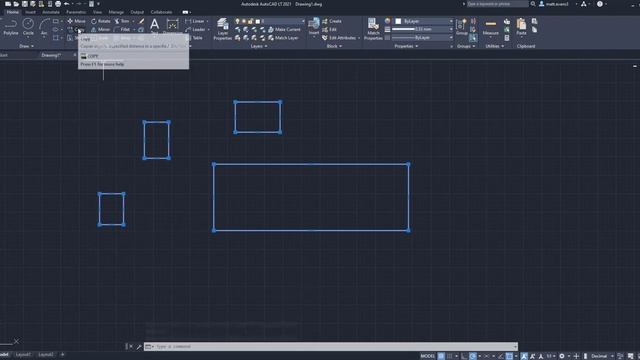Expand the Properties panel dropdown

tap(406, 46)
